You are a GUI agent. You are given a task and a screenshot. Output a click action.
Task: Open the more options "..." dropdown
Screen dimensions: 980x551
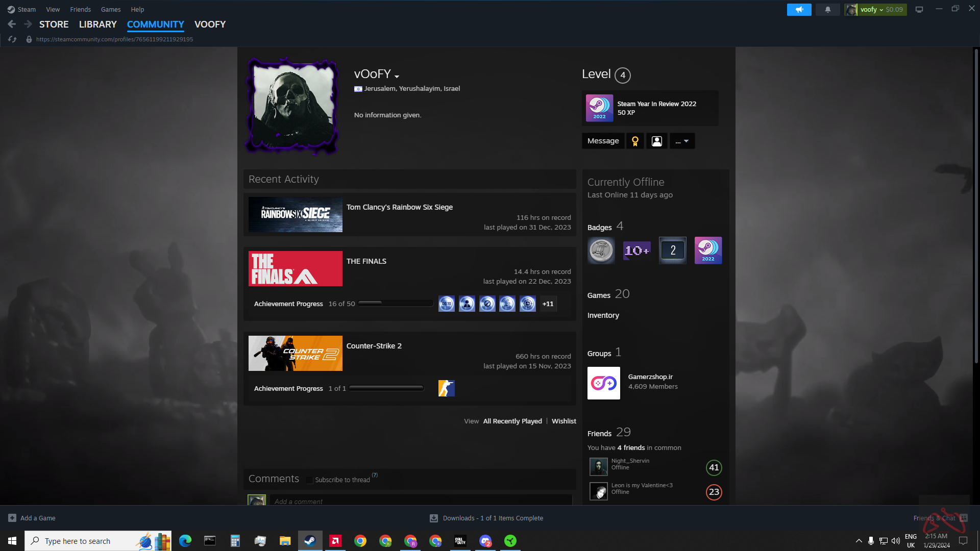682,141
